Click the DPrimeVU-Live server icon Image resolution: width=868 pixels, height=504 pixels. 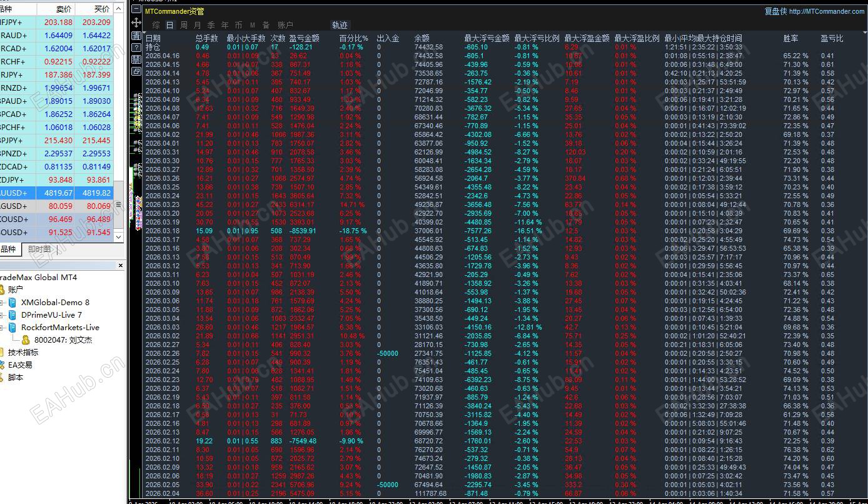tap(13, 315)
